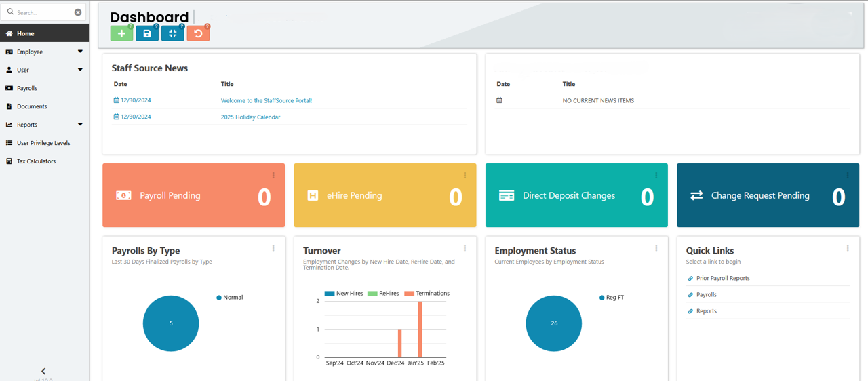
Task: Open the kebab menu on the Turnover chart
Action: coord(465,249)
